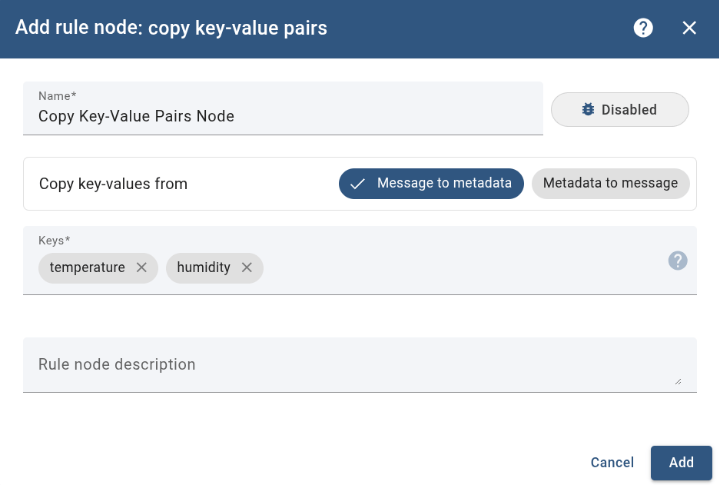Select Metadata to message option

click(x=610, y=184)
